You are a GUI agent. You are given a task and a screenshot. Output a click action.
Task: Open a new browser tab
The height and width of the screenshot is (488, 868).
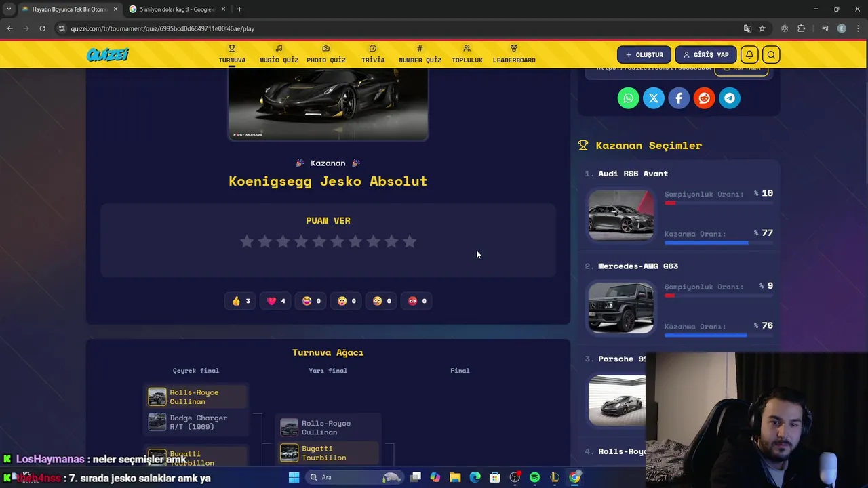(x=239, y=9)
